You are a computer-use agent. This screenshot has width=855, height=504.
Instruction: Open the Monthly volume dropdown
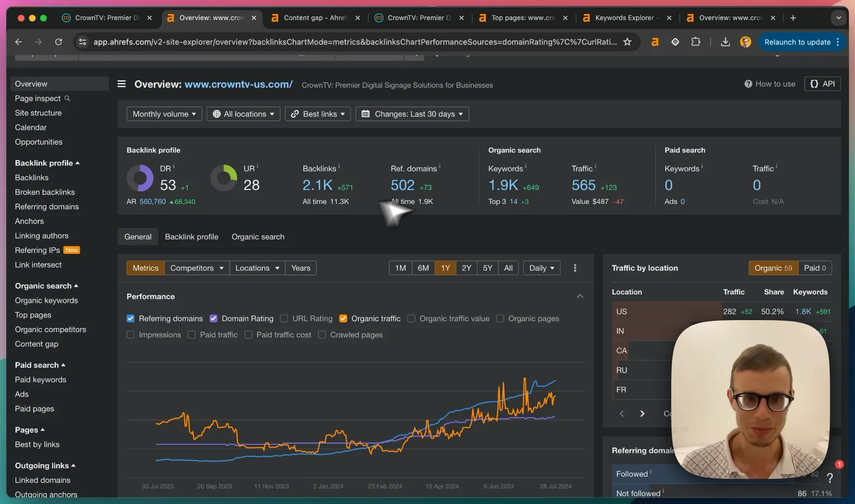pyautogui.click(x=164, y=114)
